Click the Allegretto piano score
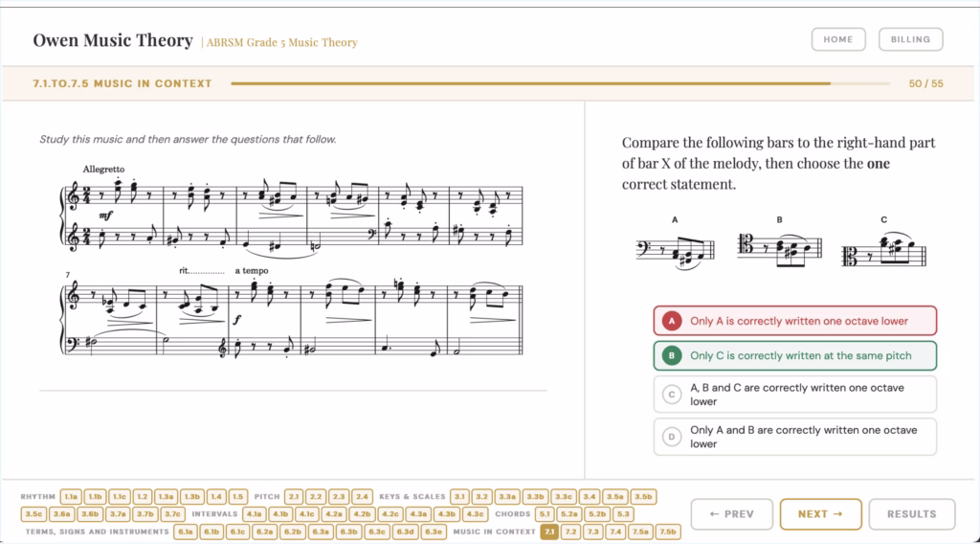Screen dimensions: 980x544 point(292,261)
